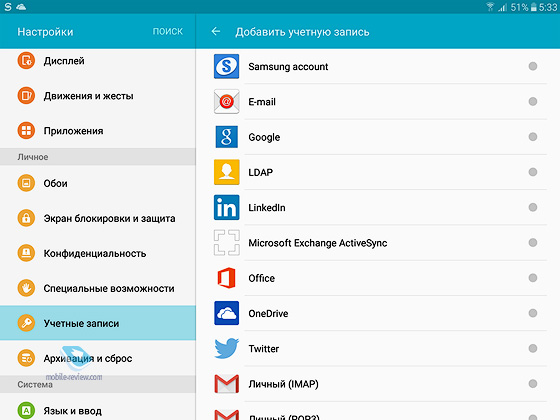Tap the Конфиденциальность icon

26,253
